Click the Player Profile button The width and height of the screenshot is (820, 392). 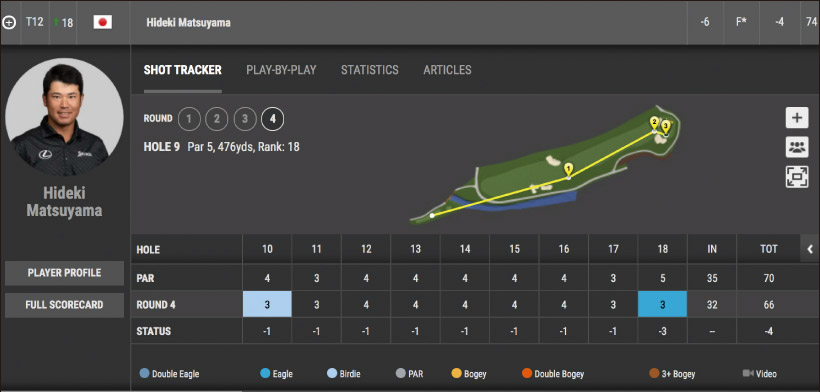(64, 273)
